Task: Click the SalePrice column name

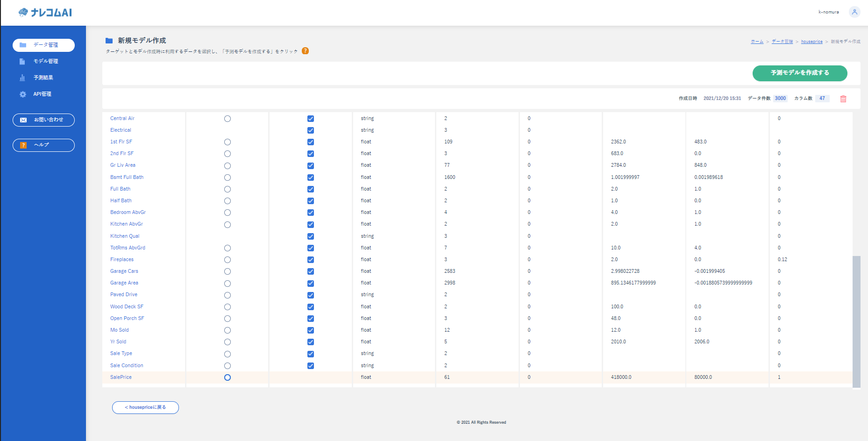Action: point(121,377)
